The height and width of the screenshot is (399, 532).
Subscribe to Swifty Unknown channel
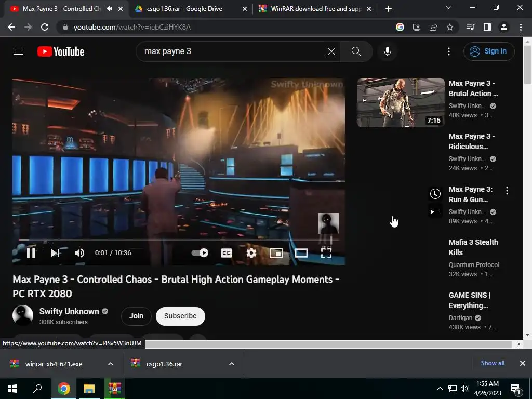pyautogui.click(x=180, y=316)
